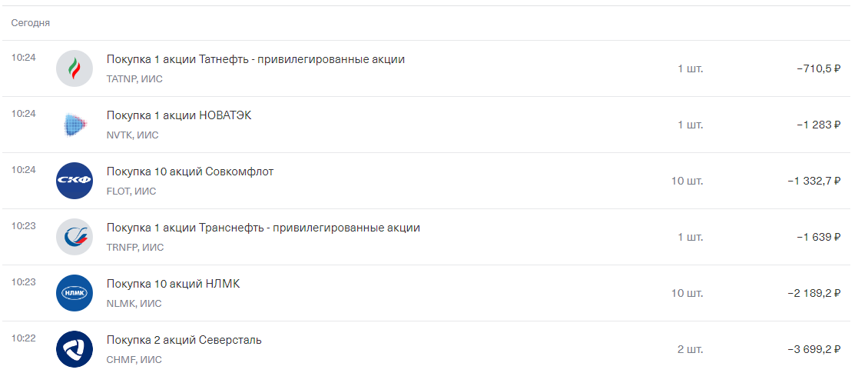Screen dimensions: 868x383
Task: Click the Tatneft company logo icon
Action: (x=75, y=68)
